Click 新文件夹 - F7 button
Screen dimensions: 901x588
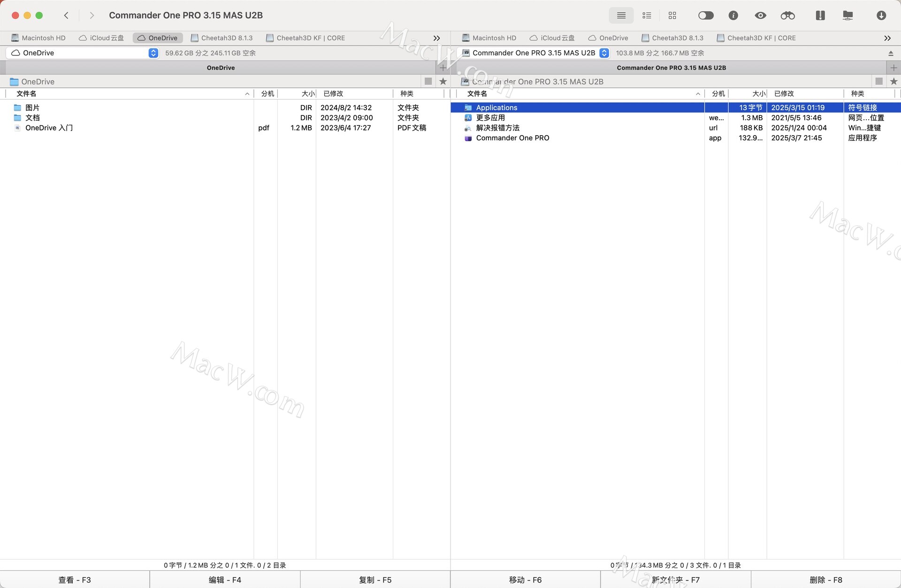coord(675,580)
